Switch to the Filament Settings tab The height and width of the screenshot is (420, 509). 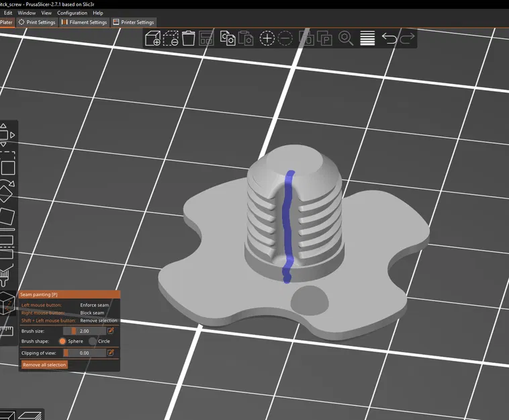84,22
